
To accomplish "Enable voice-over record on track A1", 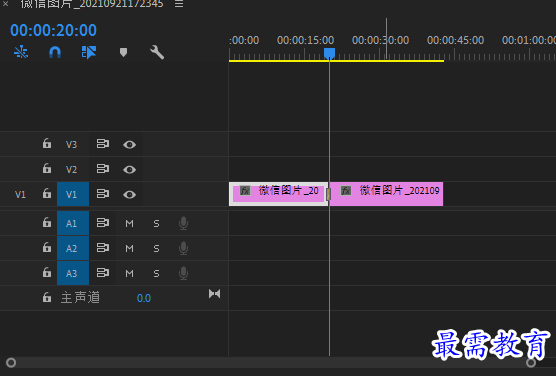I will 183,223.
